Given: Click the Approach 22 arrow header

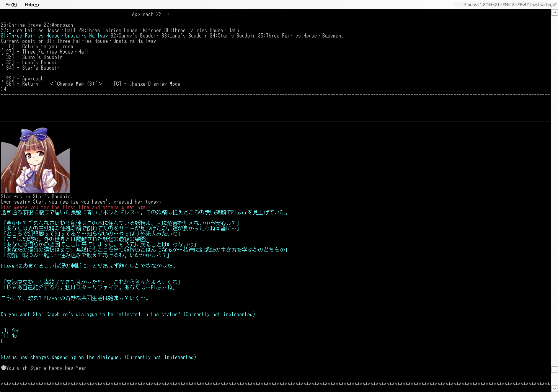Looking at the screenshot, I should tap(150, 14).
